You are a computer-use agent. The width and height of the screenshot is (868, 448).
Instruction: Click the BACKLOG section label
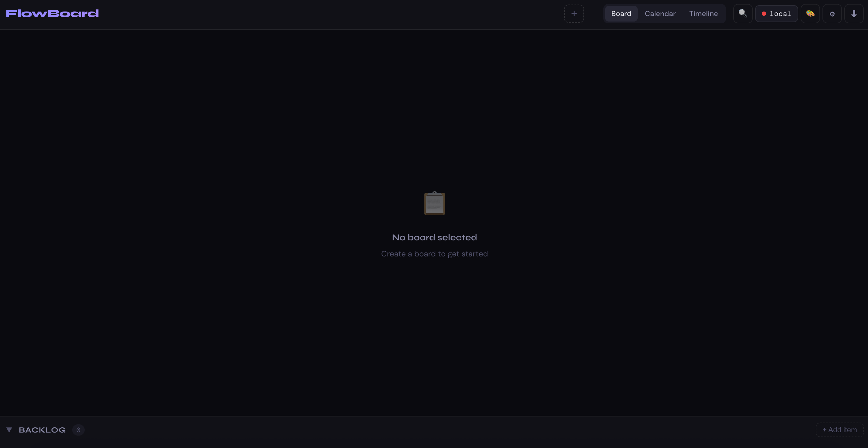pos(42,430)
